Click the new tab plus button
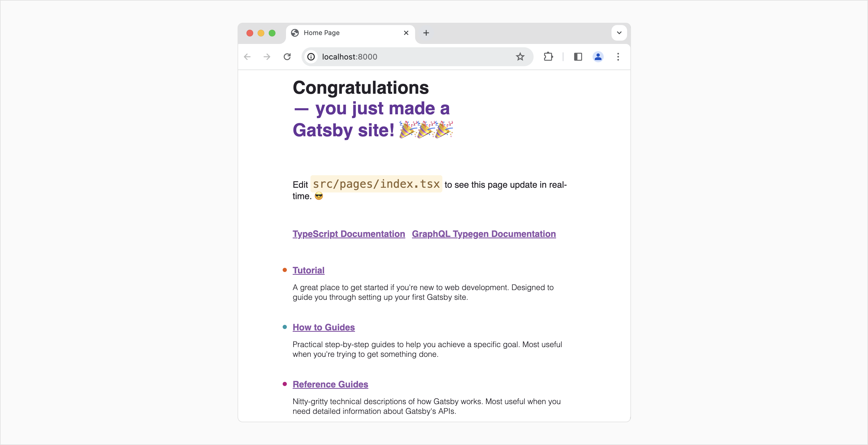 coord(426,32)
